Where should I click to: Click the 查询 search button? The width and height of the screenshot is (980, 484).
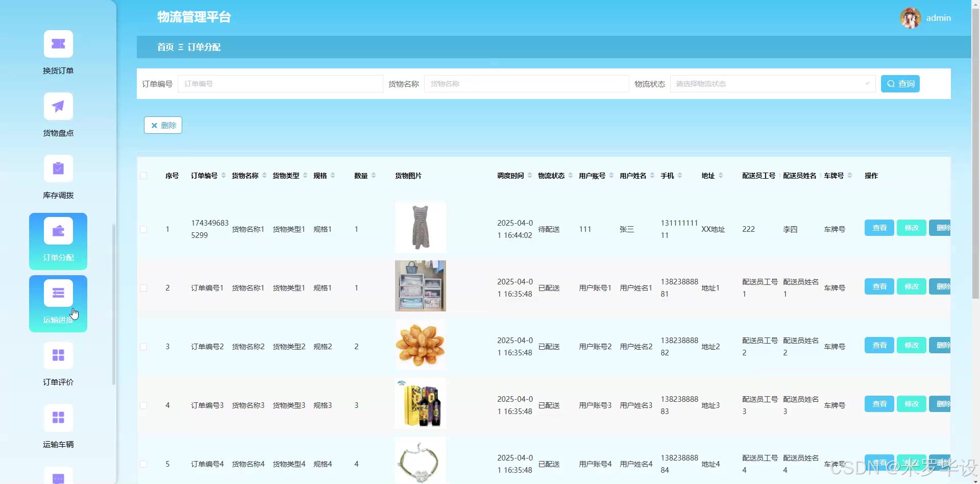tap(900, 84)
